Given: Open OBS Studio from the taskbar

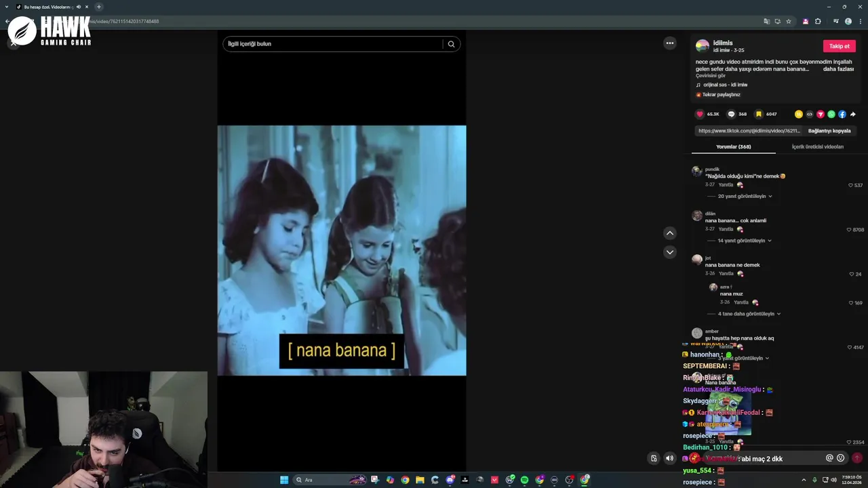Looking at the screenshot, I should tap(570, 480).
